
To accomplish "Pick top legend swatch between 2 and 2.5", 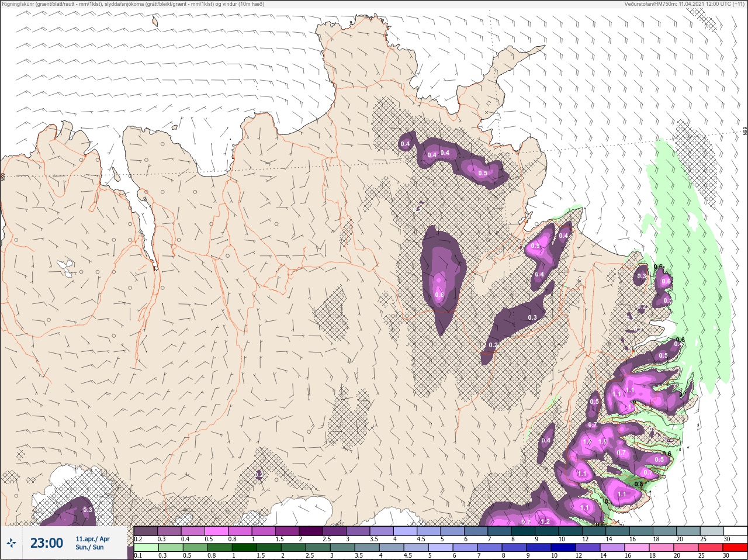I will (311, 531).
